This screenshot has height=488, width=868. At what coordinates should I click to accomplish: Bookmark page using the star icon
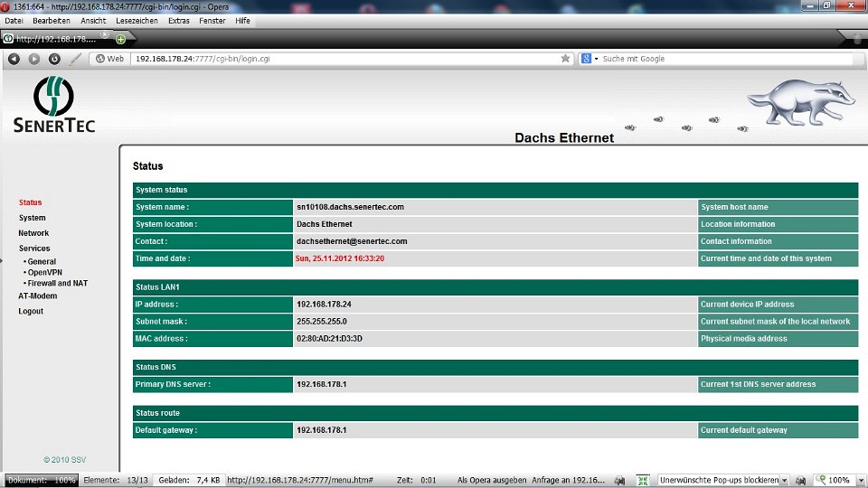(x=566, y=59)
